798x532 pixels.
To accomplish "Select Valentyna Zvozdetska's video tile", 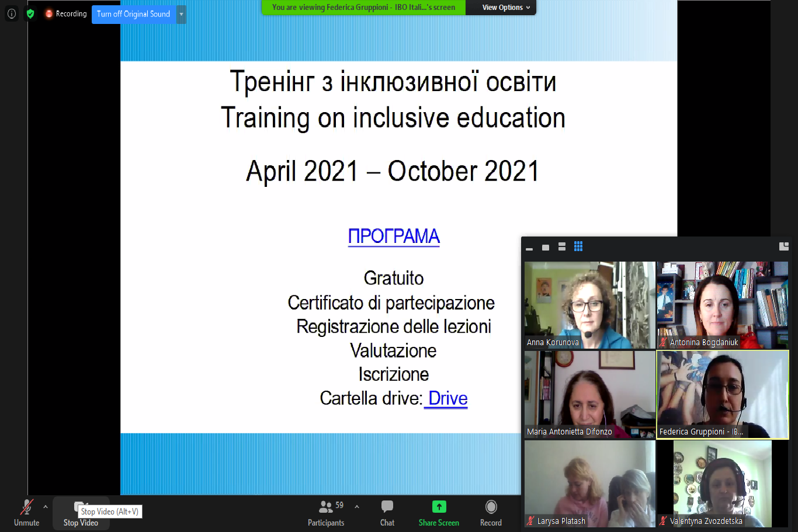I will tap(723, 484).
